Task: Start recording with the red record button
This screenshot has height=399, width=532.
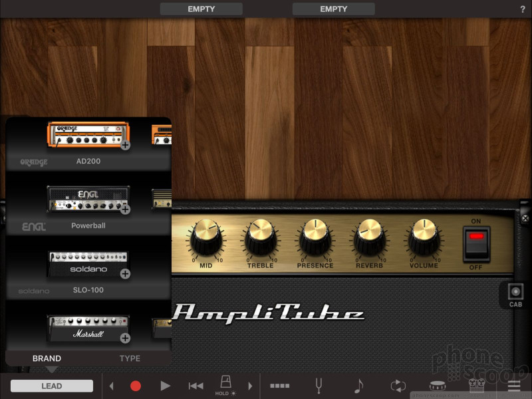Action: [136, 386]
